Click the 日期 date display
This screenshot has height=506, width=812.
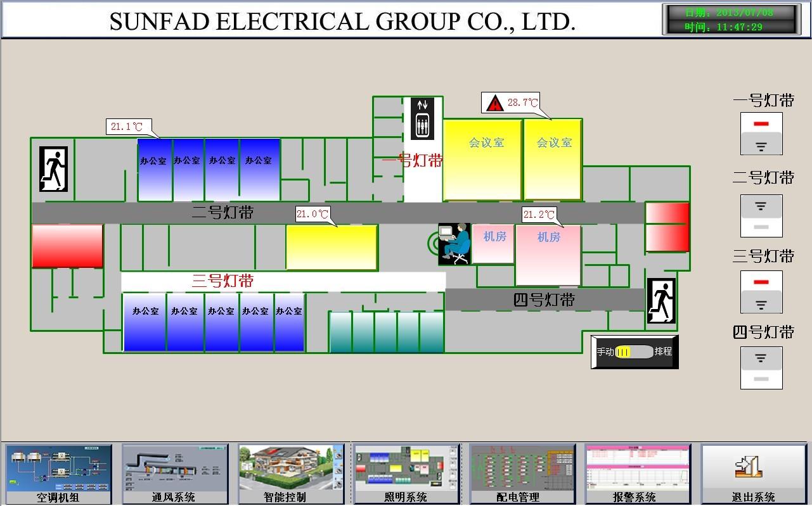[x=729, y=13]
